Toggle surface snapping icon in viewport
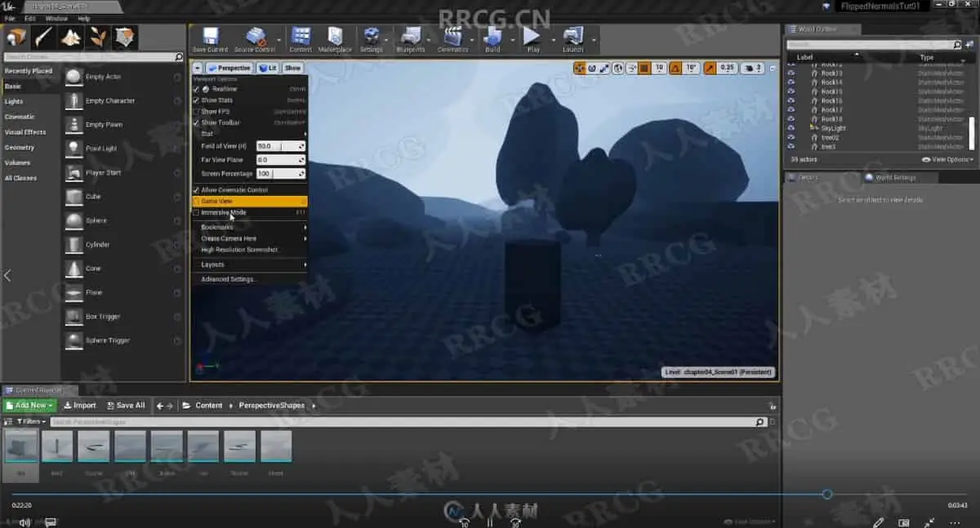Viewport: 980px width, 528px height. click(x=632, y=69)
